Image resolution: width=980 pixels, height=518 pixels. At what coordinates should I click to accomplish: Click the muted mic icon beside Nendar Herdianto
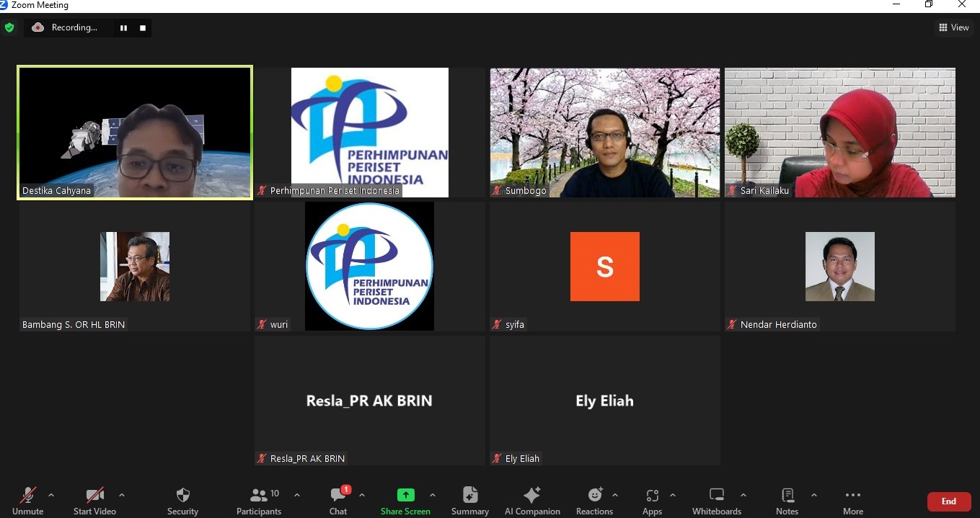point(732,325)
